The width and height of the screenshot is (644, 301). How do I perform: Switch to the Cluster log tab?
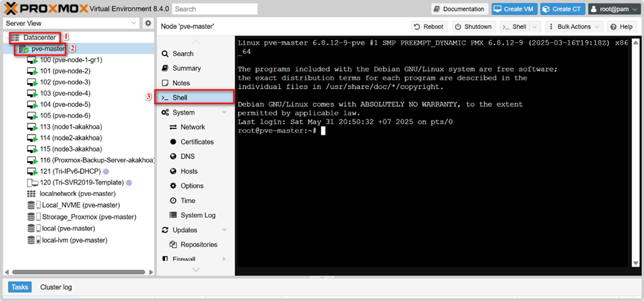56,287
